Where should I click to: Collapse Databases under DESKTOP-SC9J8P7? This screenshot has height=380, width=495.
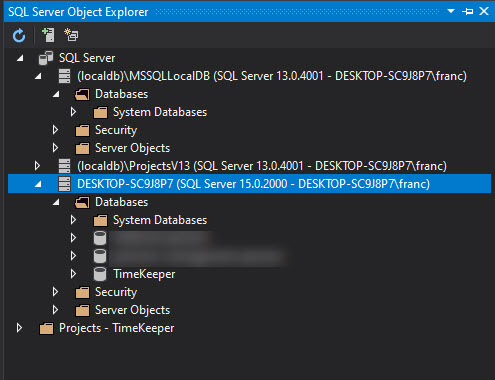56,202
